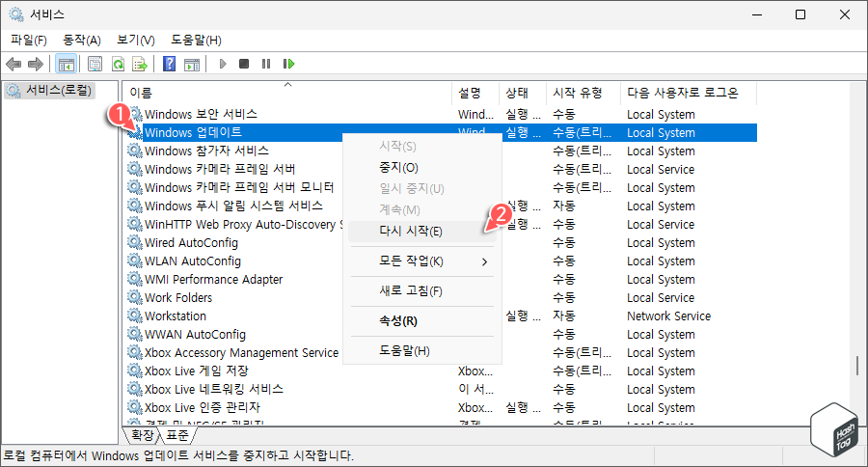Image resolution: width=868 pixels, height=467 pixels.
Task: Open the 파일(F) menu
Action: coord(29,40)
